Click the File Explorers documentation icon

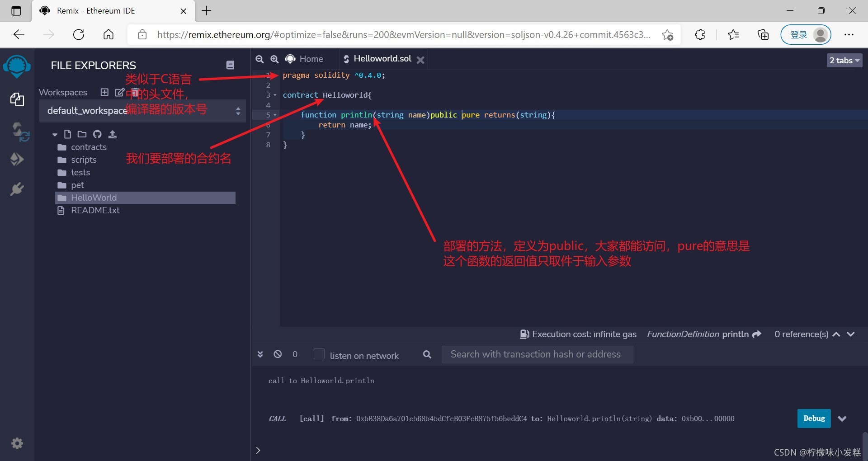click(230, 65)
